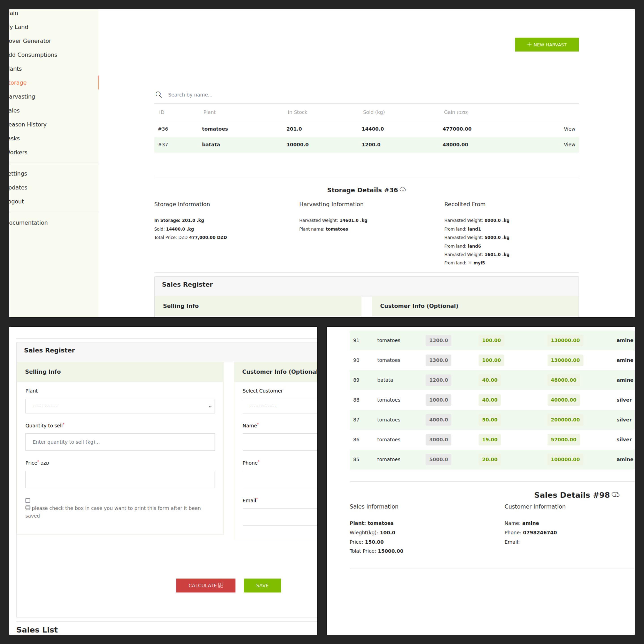Click the plus icon in New Harvast
Viewport: 644px width, 644px height.
[x=529, y=44]
